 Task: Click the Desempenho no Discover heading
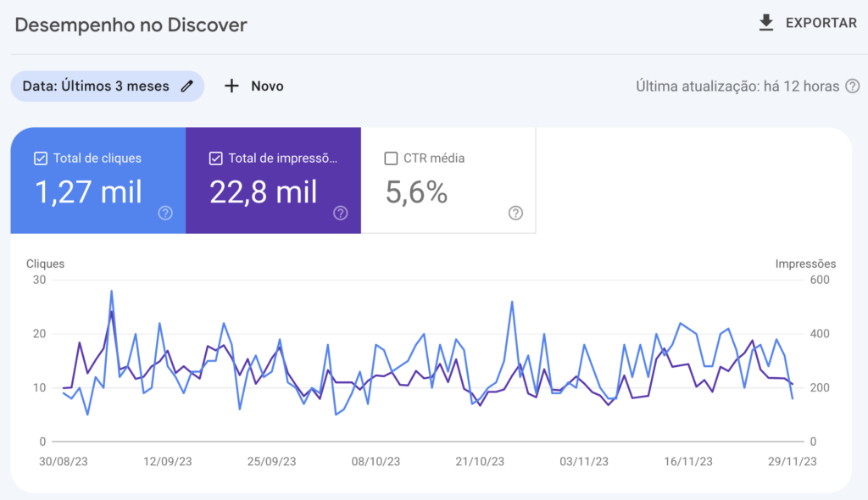(131, 25)
